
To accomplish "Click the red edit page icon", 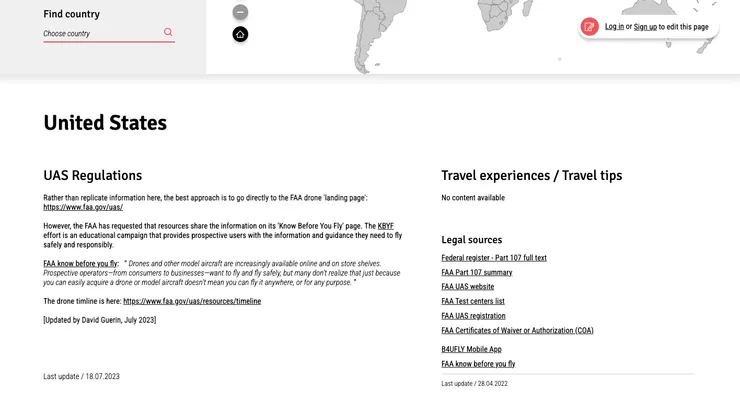I will [590, 27].
